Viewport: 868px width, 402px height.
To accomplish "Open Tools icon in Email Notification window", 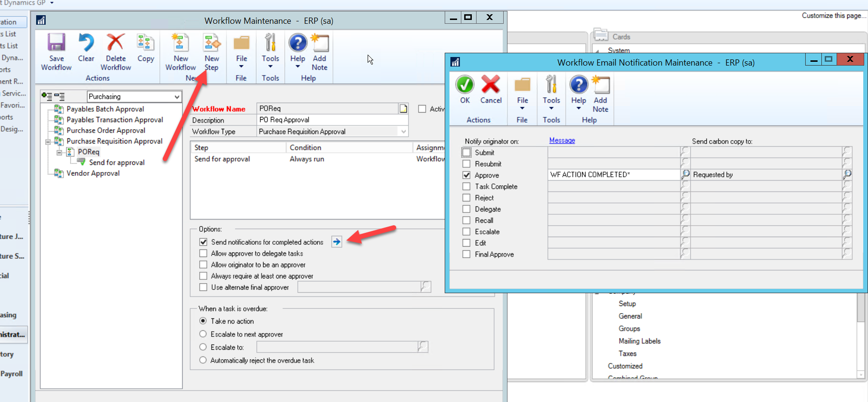I will (x=551, y=85).
